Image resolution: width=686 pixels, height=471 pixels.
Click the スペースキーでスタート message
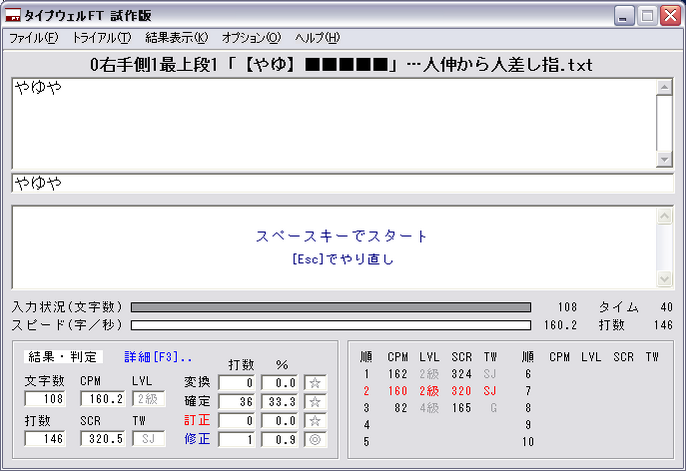tap(341, 236)
